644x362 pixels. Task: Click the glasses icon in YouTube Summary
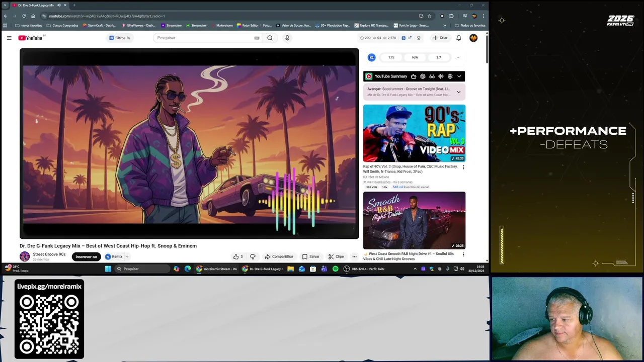click(432, 76)
